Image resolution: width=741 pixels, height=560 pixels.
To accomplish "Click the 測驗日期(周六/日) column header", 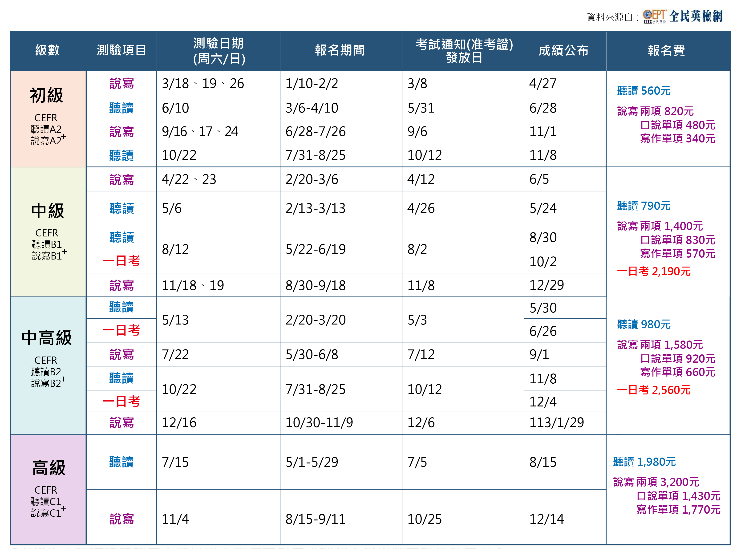I will point(219,51).
